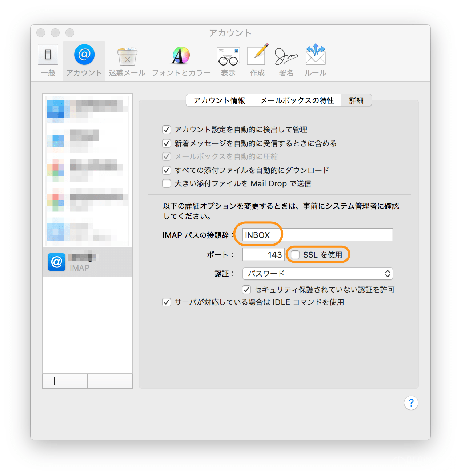The height and width of the screenshot is (476, 461).
Task: Close the アカウント window
Action: (x=41, y=33)
